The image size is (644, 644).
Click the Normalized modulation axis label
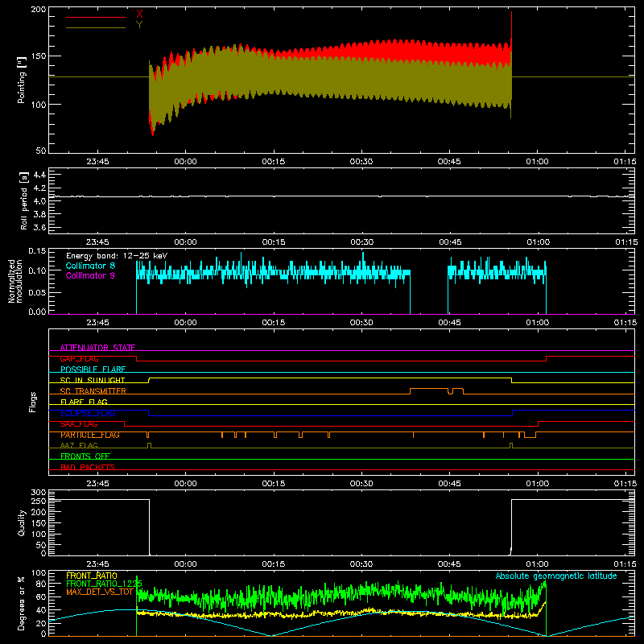tap(15, 281)
